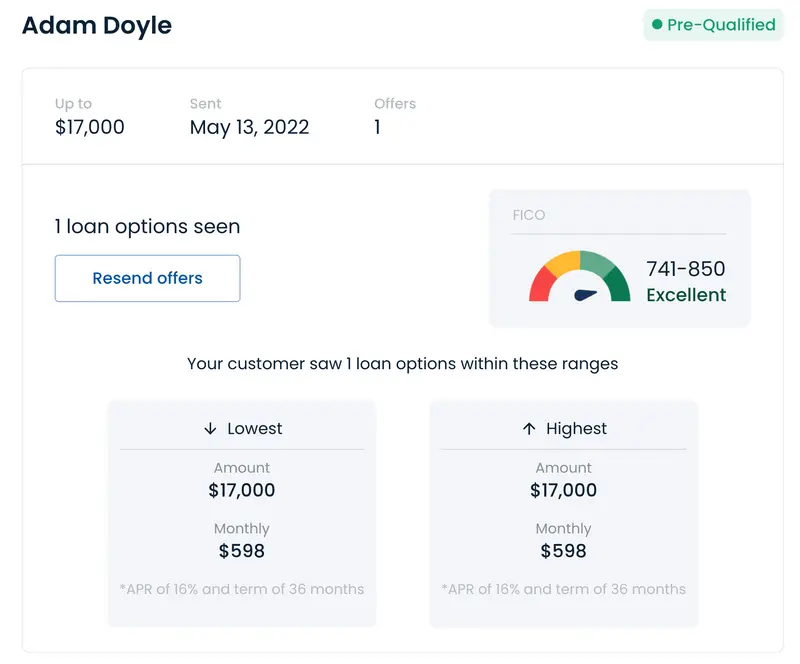Click the Pre-Qualified status badge
800x664 pixels.
pos(713,24)
